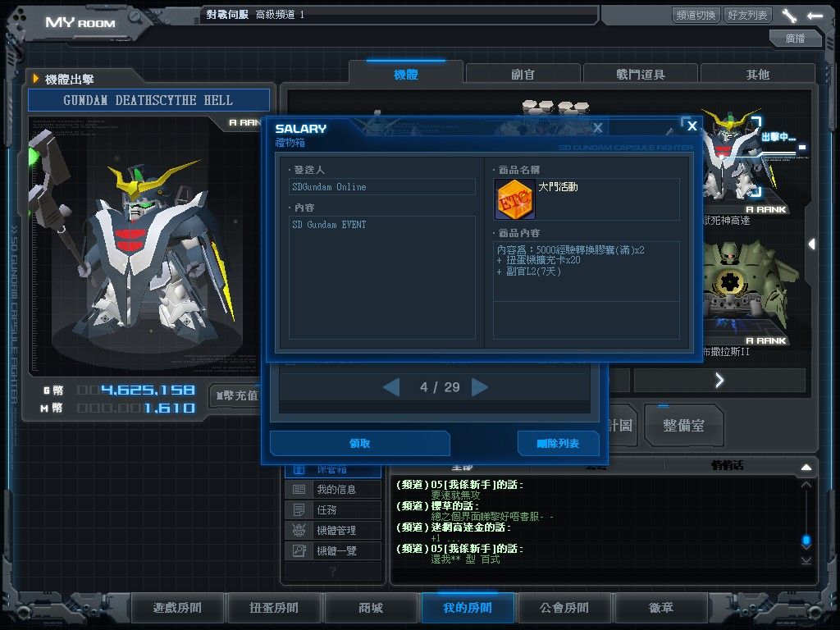Switch to the 其他 tab
The width and height of the screenshot is (840, 630).
(x=757, y=75)
